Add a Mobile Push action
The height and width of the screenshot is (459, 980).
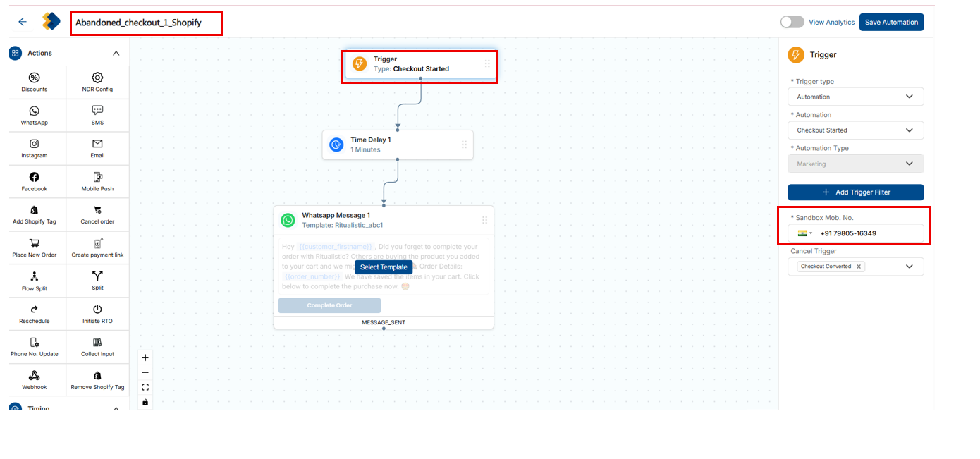(x=97, y=182)
